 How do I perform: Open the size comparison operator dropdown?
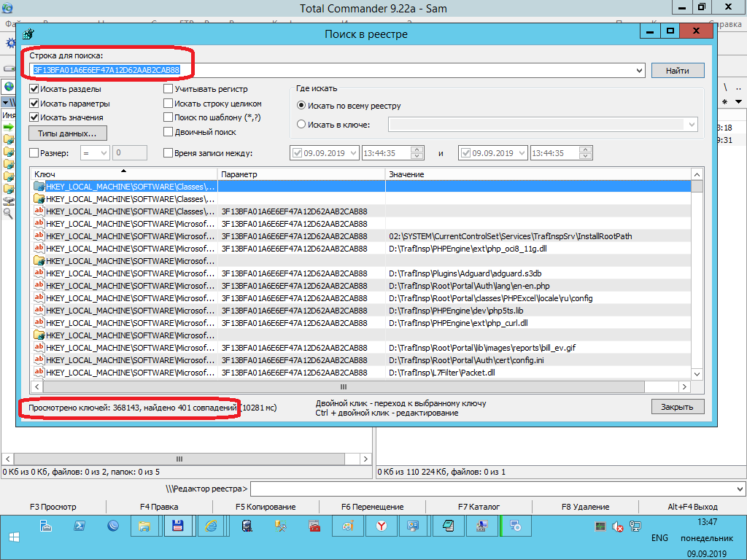click(x=104, y=153)
